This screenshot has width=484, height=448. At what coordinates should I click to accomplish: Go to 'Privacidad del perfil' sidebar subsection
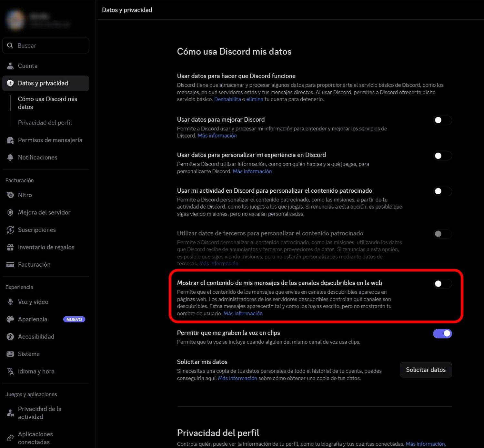45,123
